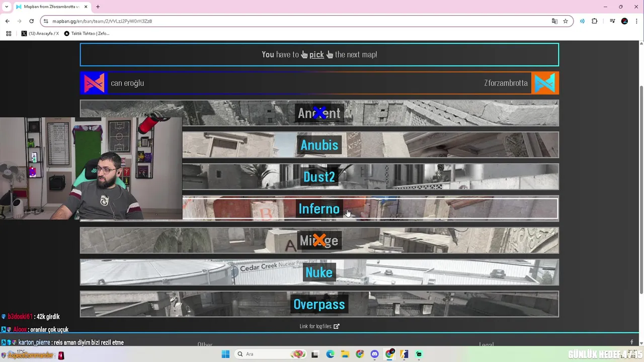Go back to the previous page
644x362 pixels.
coord(7,21)
